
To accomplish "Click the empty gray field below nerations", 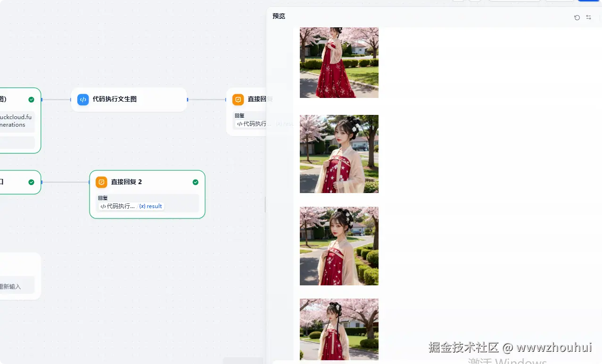I will (x=16, y=142).
